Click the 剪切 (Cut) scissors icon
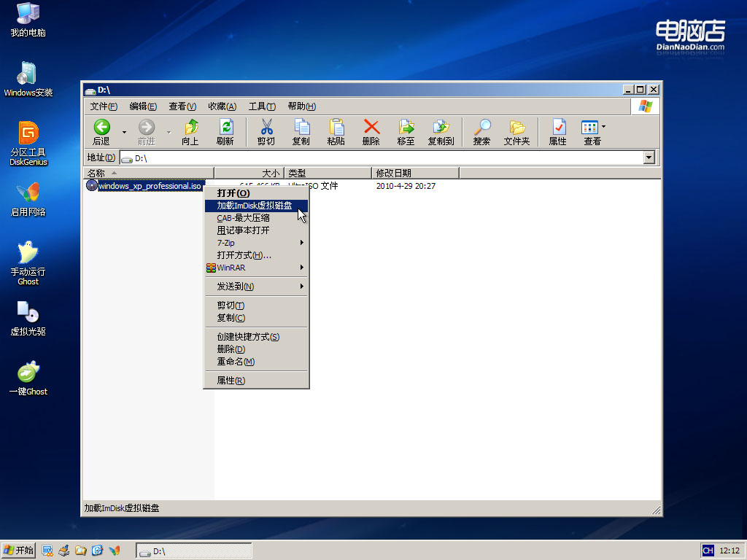Viewport: 747px width, 560px height. click(266, 132)
